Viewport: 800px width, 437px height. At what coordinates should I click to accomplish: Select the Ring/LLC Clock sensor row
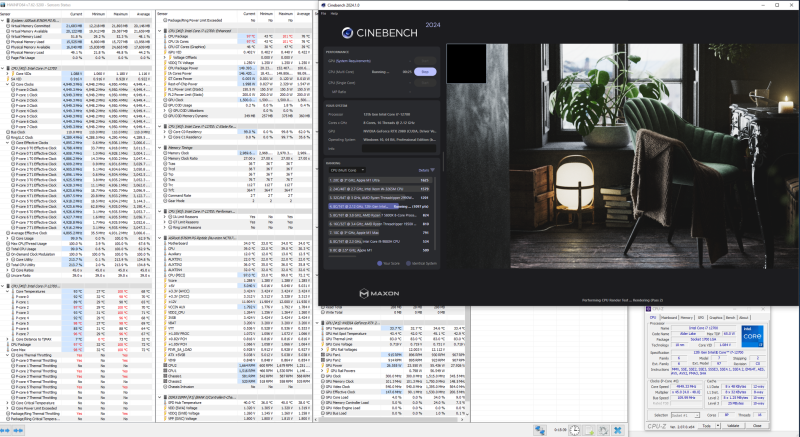click(x=77, y=137)
